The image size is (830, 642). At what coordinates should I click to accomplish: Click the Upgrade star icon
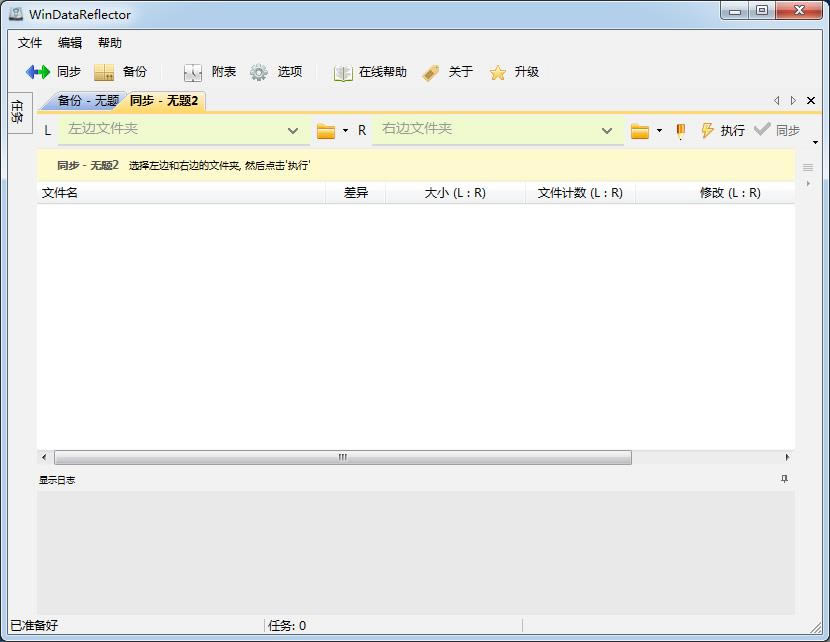(498, 73)
